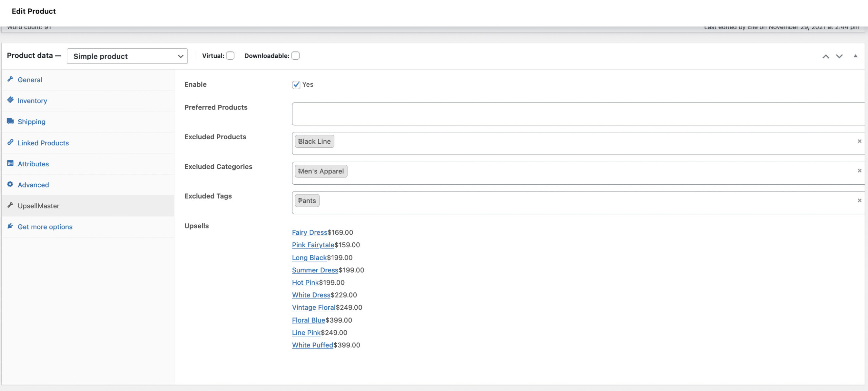
Task: Open the General tab
Action: [x=88, y=80]
